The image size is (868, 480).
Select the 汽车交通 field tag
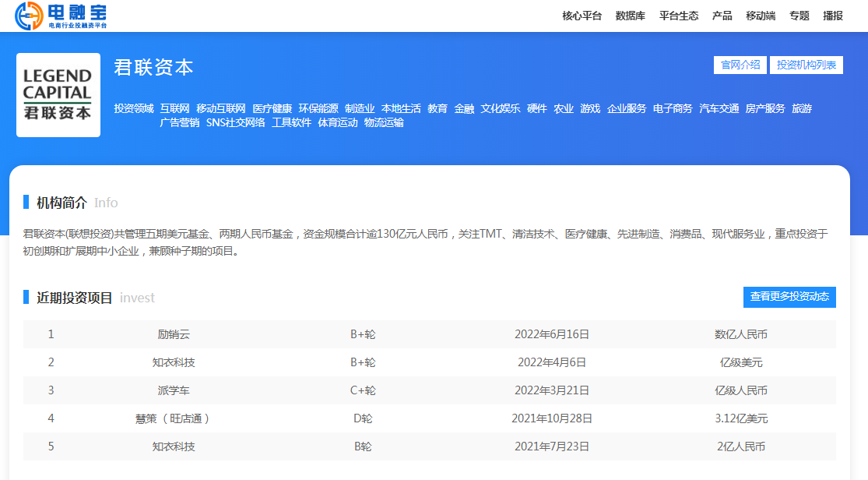pyautogui.click(x=719, y=108)
